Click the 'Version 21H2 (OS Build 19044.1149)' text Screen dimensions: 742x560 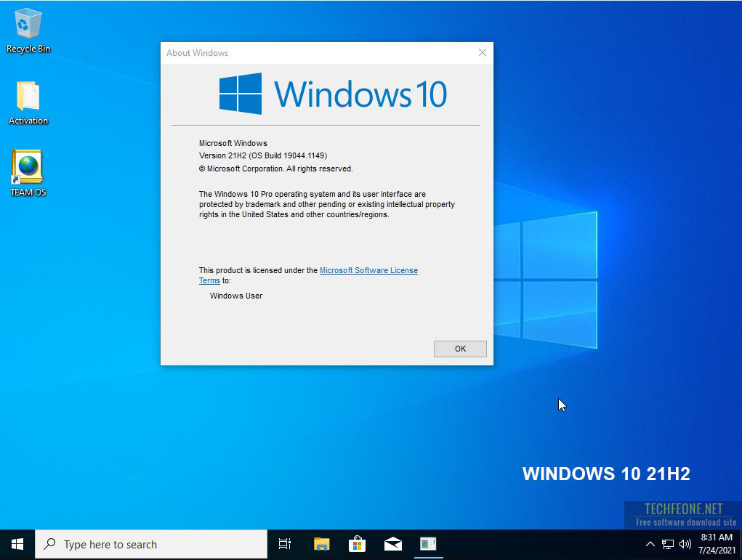[263, 155]
